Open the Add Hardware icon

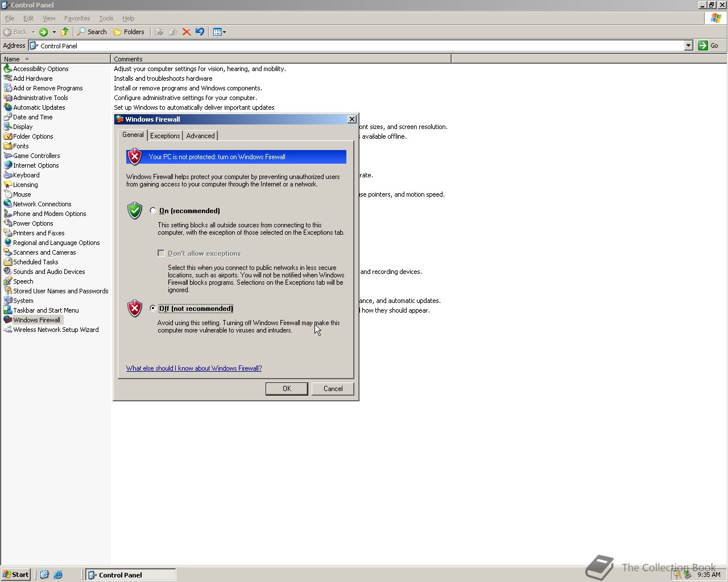[8, 78]
